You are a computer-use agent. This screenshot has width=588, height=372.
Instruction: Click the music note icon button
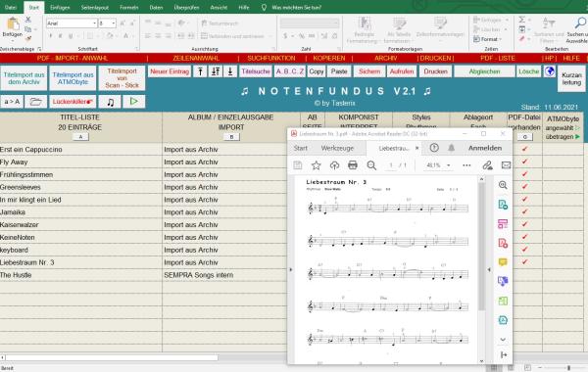click(x=110, y=102)
